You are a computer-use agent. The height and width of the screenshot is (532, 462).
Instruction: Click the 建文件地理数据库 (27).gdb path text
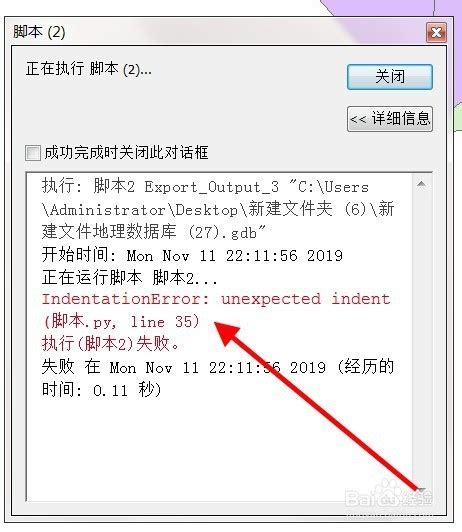pyautogui.click(x=154, y=232)
